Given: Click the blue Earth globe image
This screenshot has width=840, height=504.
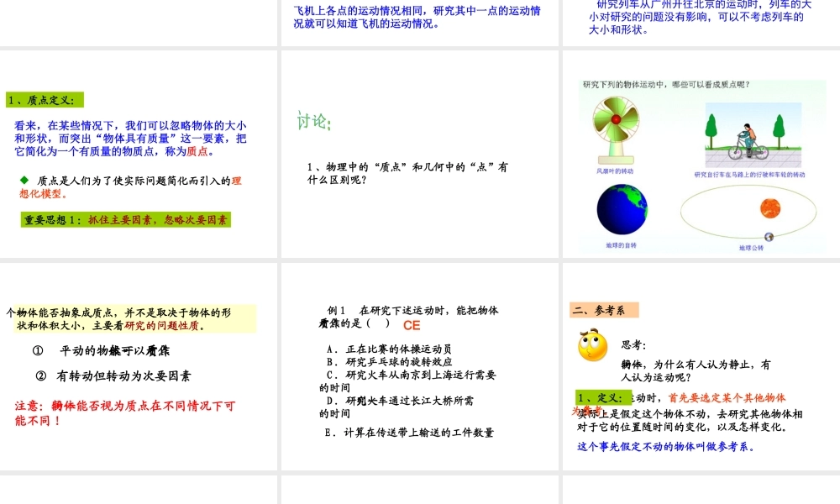Looking at the screenshot, I should [x=622, y=209].
